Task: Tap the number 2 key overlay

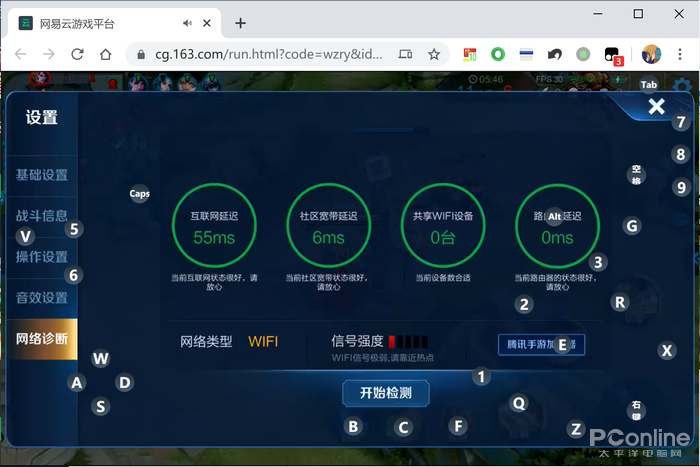Action: point(524,304)
